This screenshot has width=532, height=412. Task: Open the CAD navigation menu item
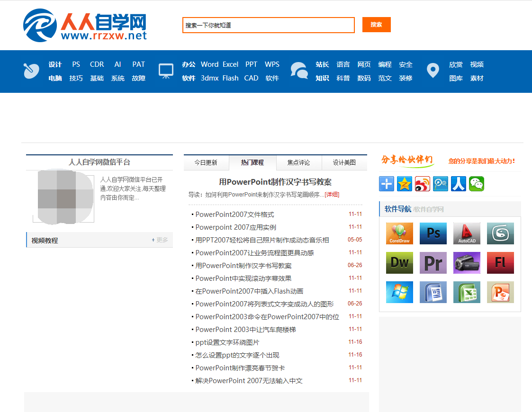click(x=251, y=78)
